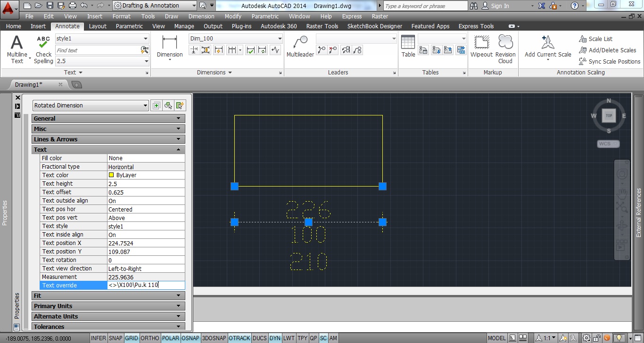644x343 pixels.
Task: Toggle ORTHO mode in status bar
Action: pyautogui.click(x=150, y=338)
